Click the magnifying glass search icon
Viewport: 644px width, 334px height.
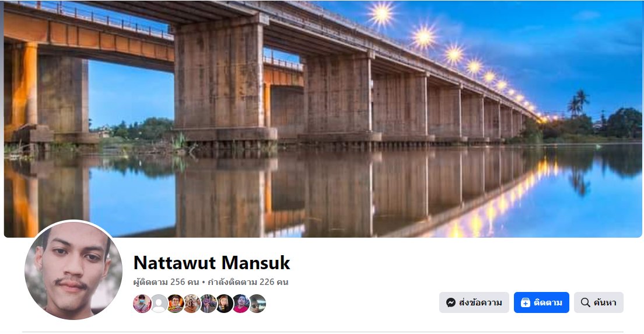point(585,302)
